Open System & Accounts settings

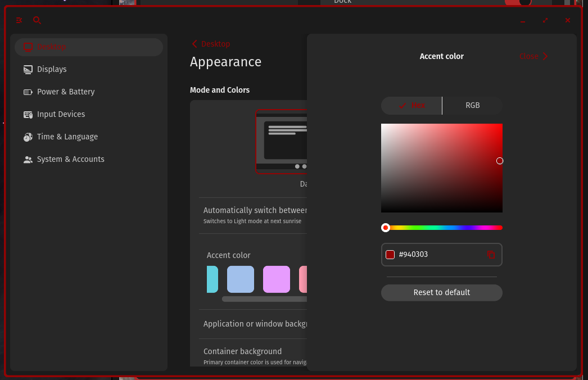89,160
